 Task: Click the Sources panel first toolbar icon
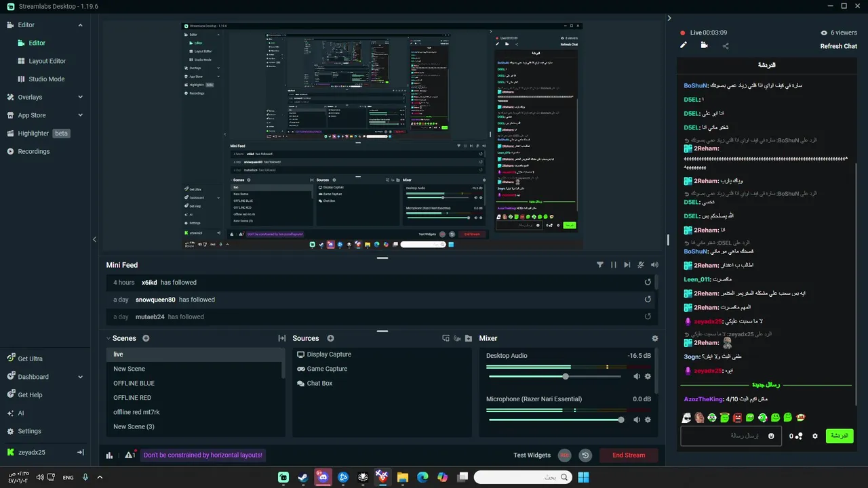[x=446, y=338]
